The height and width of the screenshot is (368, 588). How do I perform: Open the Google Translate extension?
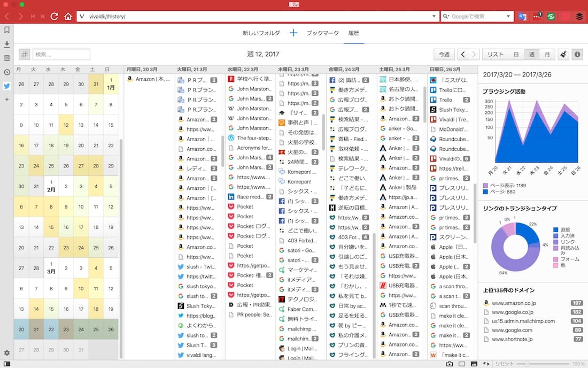522,17
